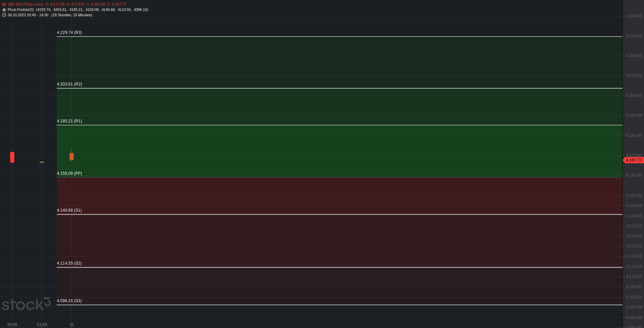Select the 4.203,61 (R2) pivot label

(69, 84)
